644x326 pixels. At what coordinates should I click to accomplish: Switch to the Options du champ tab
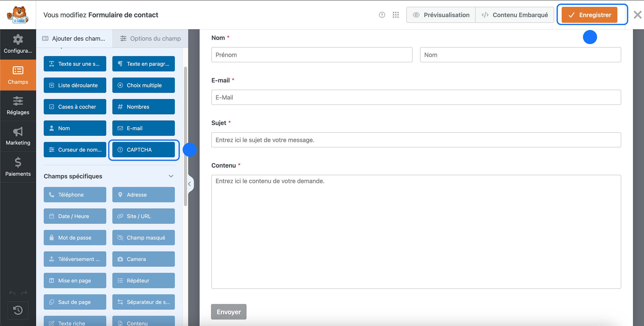point(150,38)
